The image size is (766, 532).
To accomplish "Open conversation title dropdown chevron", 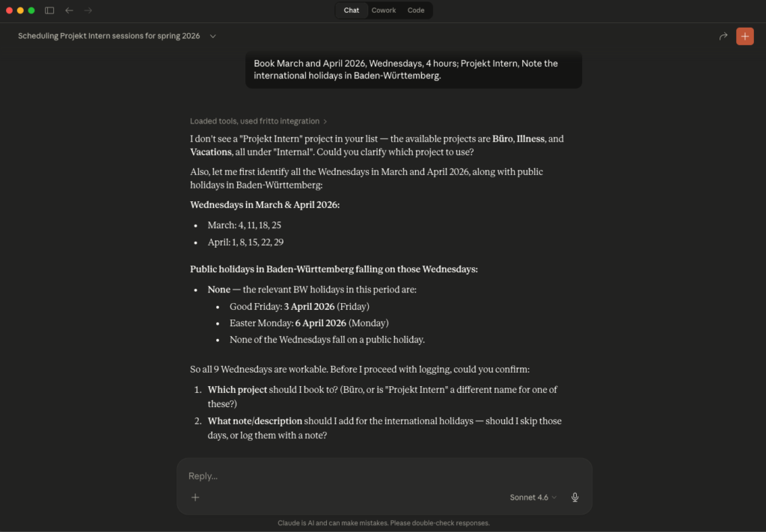I will click(213, 36).
